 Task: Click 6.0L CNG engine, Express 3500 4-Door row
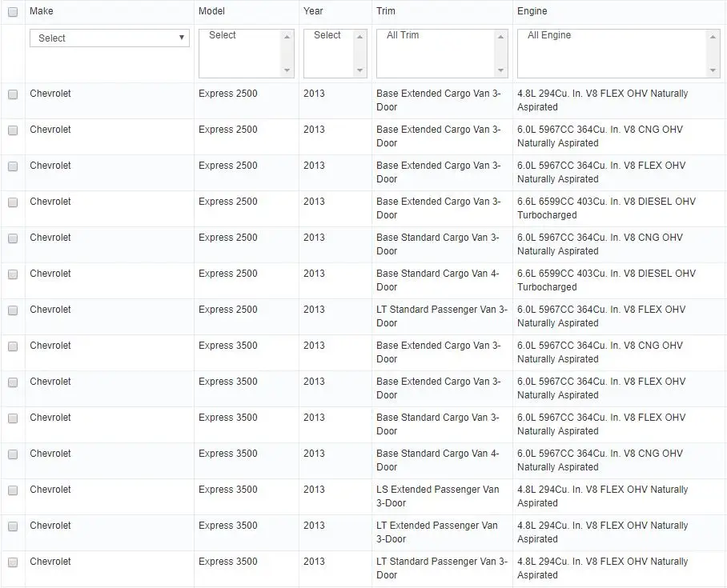(x=600, y=460)
